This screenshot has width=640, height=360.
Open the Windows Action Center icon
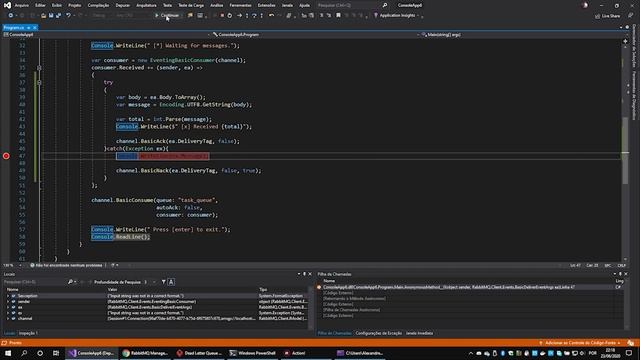[x=629, y=353]
